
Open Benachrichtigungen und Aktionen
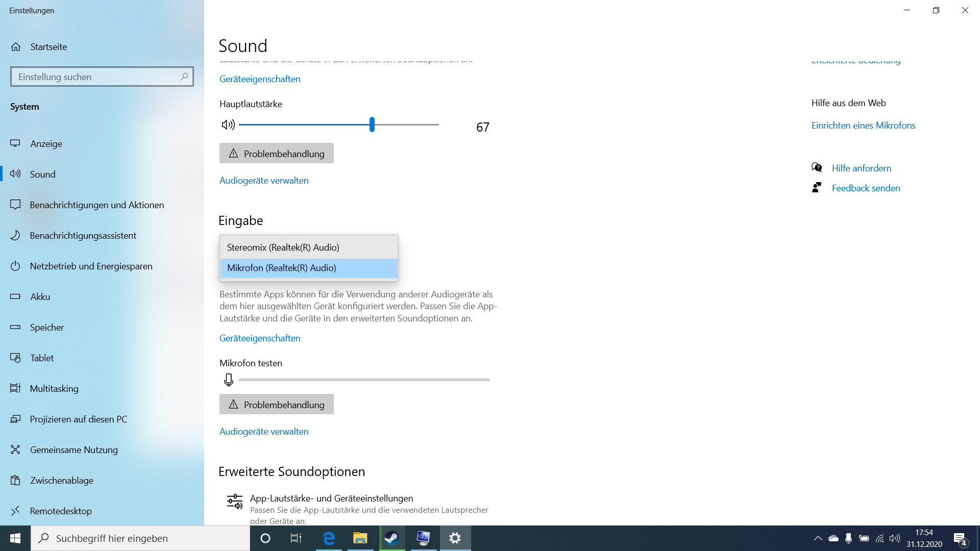click(x=102, y=205)
